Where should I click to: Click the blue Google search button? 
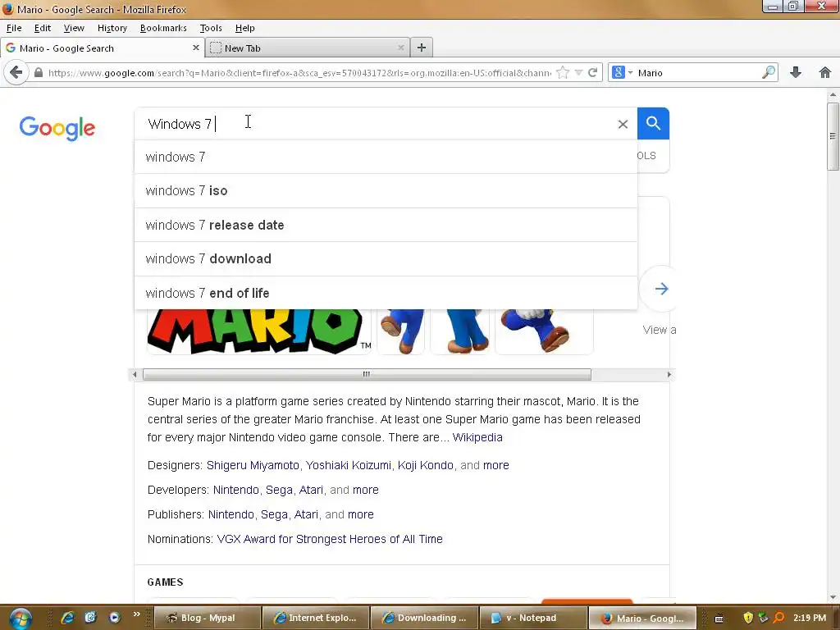653,124
